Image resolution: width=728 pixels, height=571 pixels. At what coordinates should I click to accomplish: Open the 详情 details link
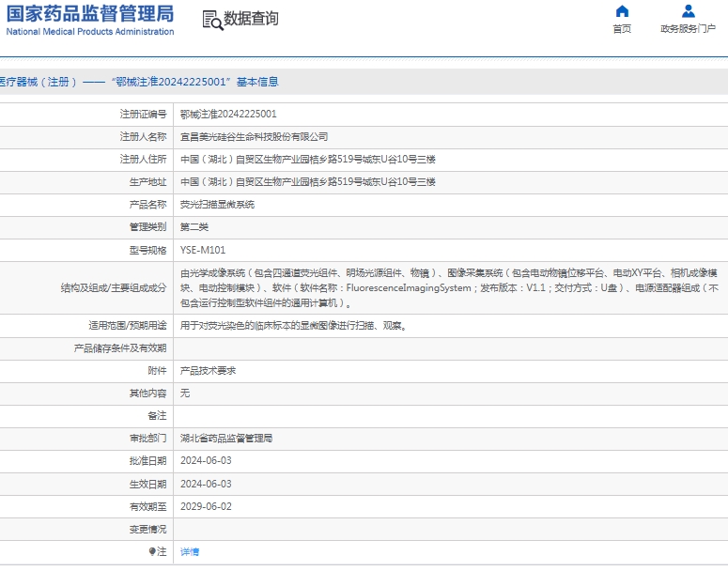point(190,551)
